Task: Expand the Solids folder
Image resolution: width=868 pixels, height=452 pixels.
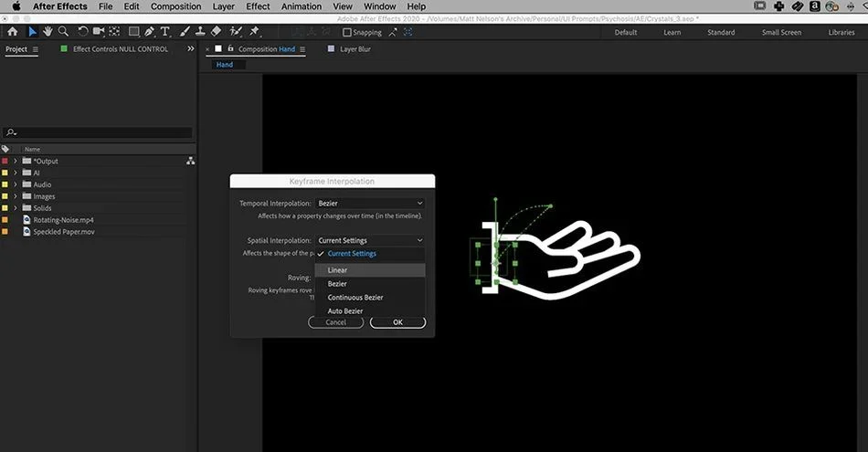Action: [16, 208]
